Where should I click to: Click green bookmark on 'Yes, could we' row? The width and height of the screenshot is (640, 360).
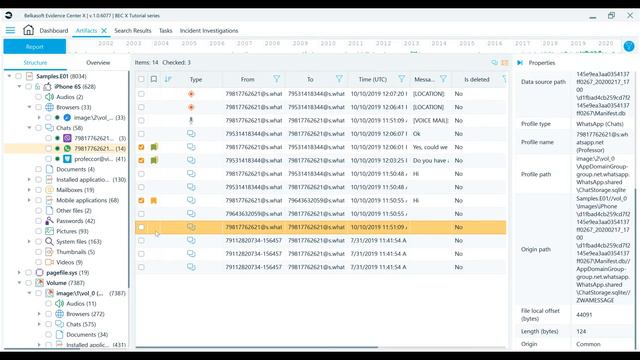(154, 147)
